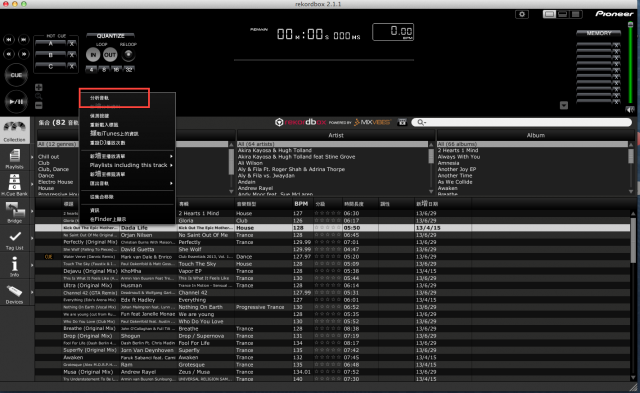Jump to the previous track
Image resolution: width=640 pixels, height=393 pixels.
coord(9,40)
